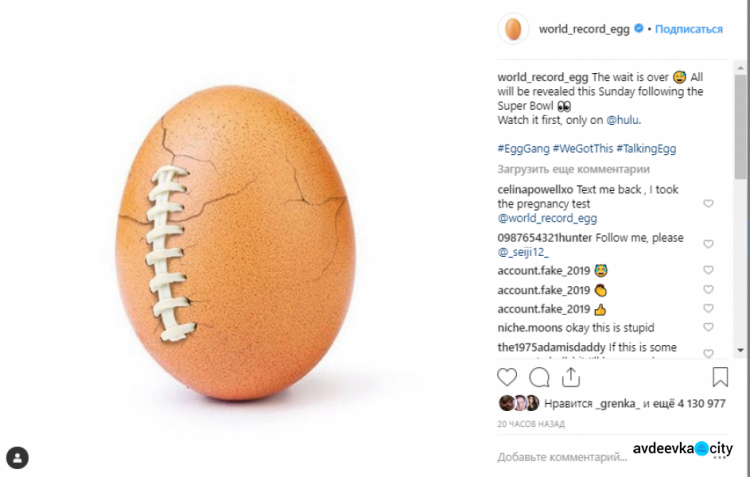The height and width of the screenshot is (477, 750).
Task: Bookmark this post with save icon
Action: pos(720,377)
